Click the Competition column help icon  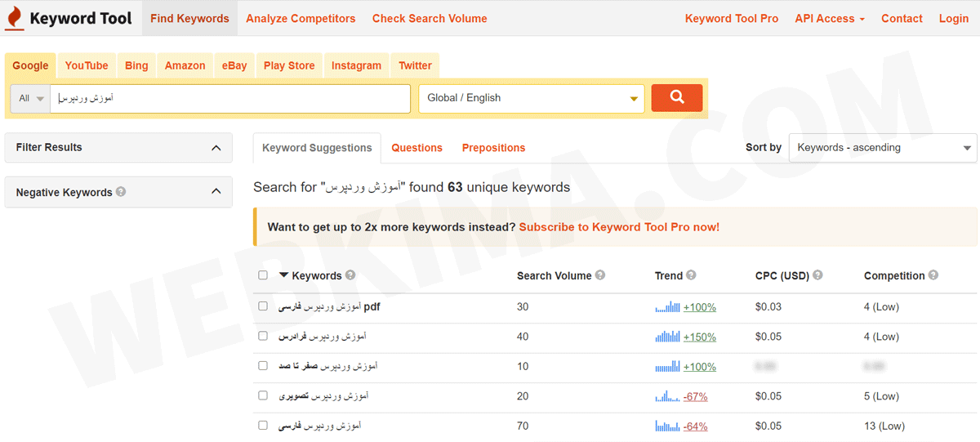933,275
